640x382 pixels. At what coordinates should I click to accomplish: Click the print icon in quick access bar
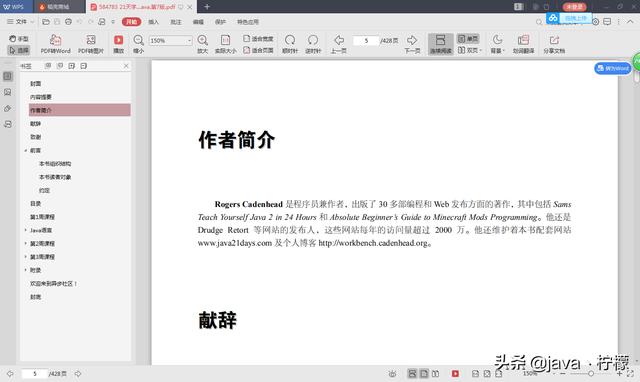68,22
